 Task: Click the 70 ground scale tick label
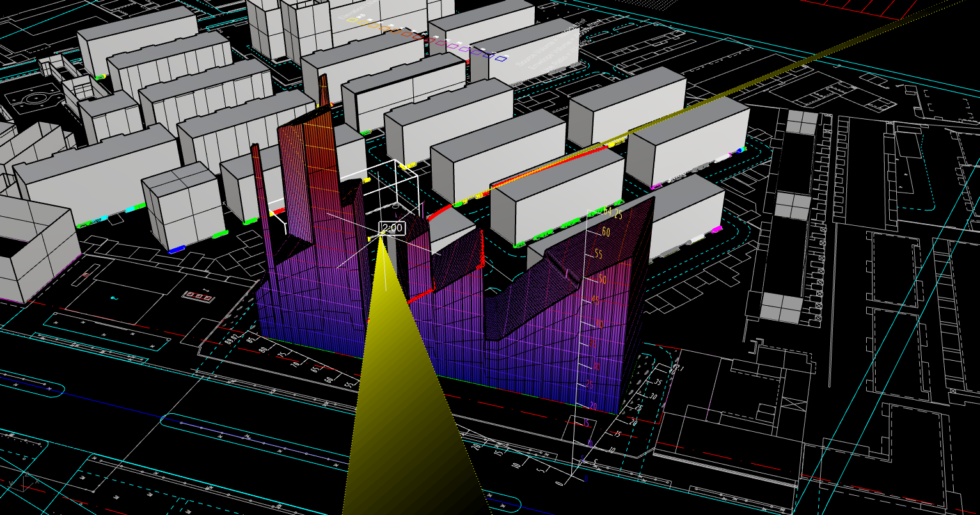pos(294,365)
